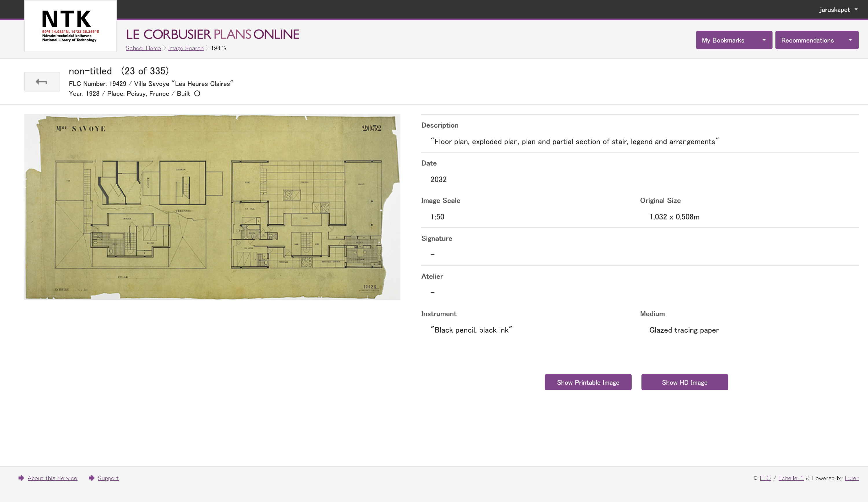
Task: Click the Image Scale value 1:50
Action: [x=437, y=217]
